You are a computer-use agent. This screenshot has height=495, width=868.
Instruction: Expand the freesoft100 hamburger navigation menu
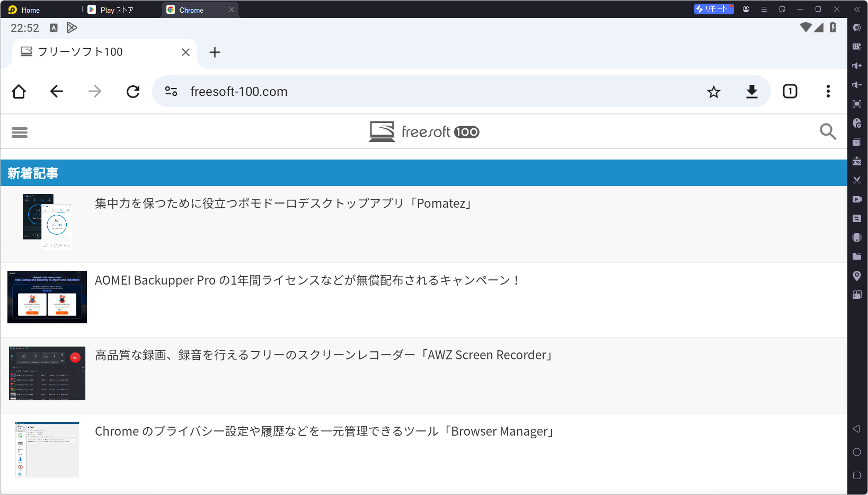(x=20, y=131)
